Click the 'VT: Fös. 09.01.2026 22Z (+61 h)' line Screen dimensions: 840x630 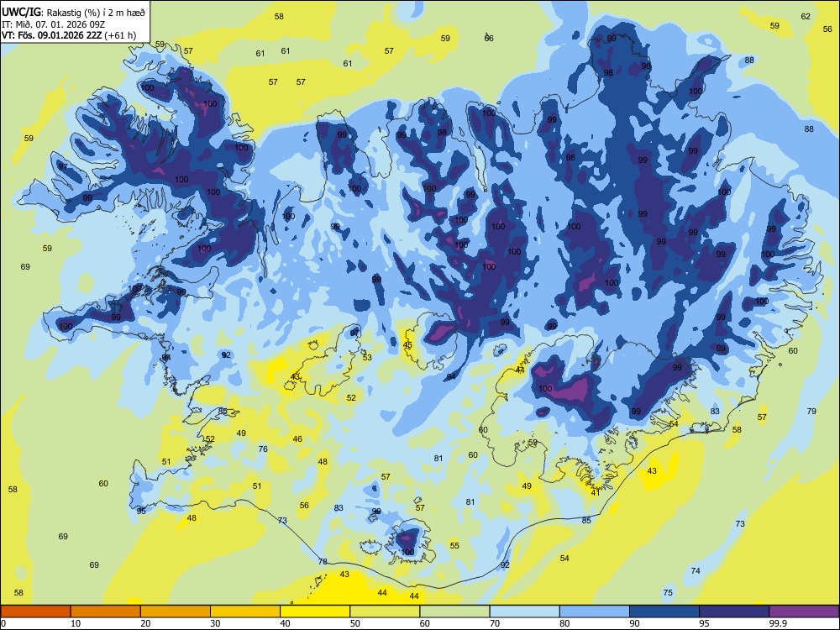tap(69, 35)
